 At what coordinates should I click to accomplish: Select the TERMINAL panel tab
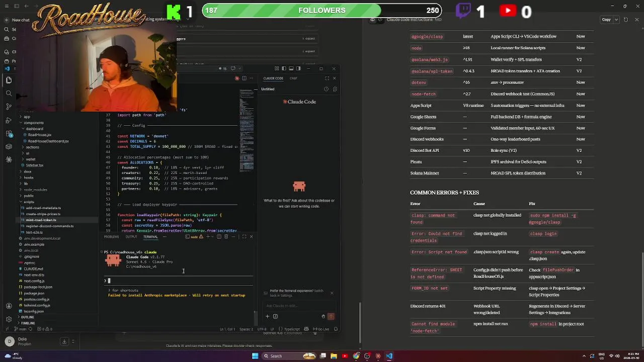[150, 237]
